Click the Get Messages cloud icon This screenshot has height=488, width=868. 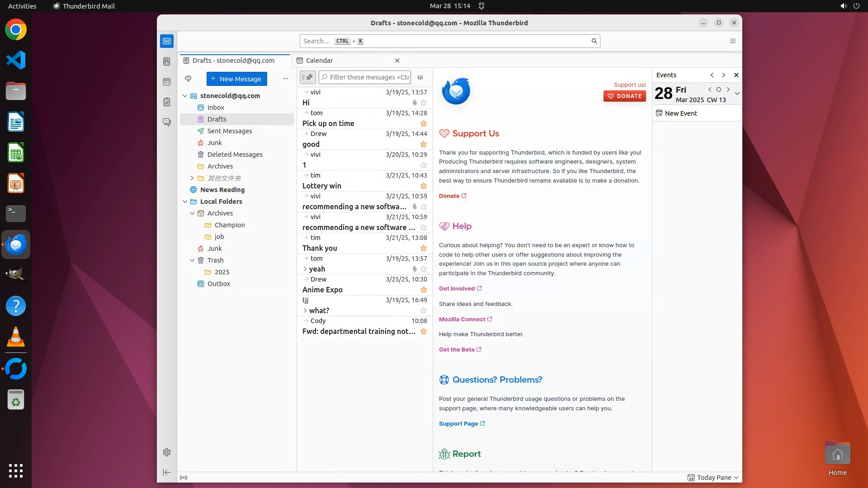point(188,79)
